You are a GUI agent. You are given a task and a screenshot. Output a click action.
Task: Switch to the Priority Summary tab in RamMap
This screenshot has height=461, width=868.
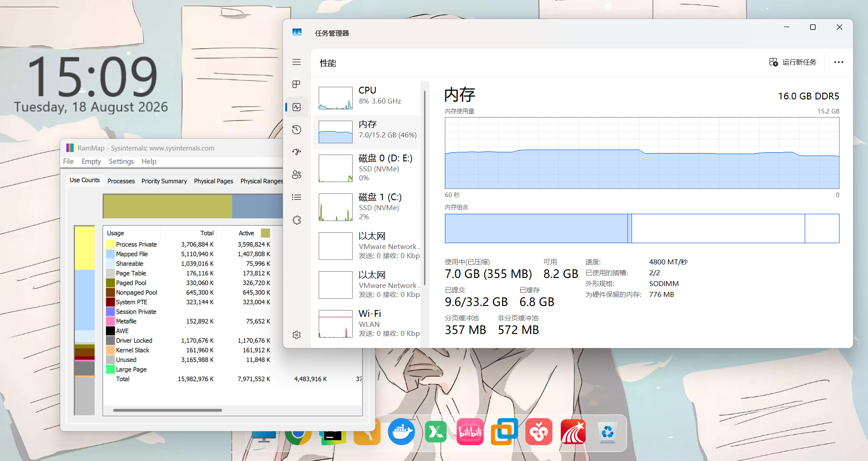(x=164, y=181)
